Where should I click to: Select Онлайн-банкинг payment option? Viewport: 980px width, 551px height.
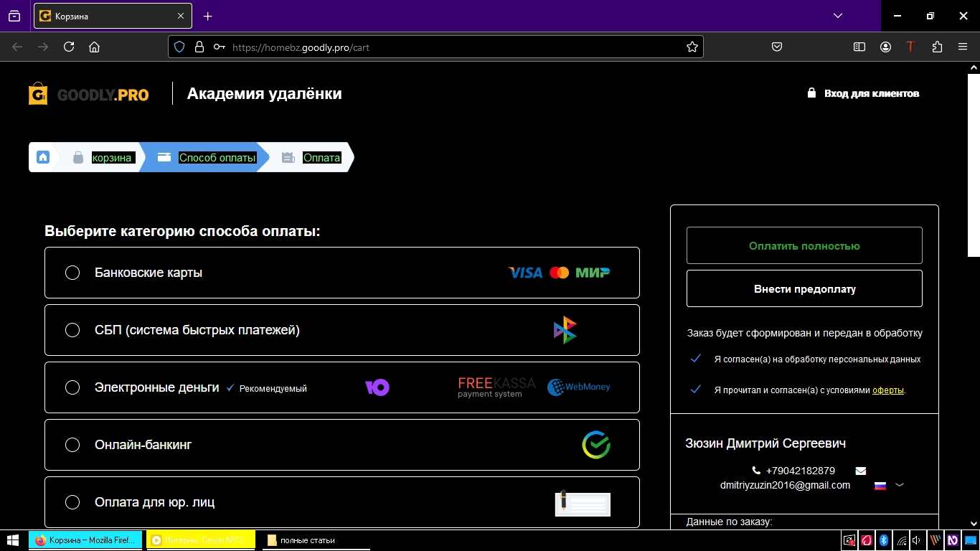[x=341, y=445]
